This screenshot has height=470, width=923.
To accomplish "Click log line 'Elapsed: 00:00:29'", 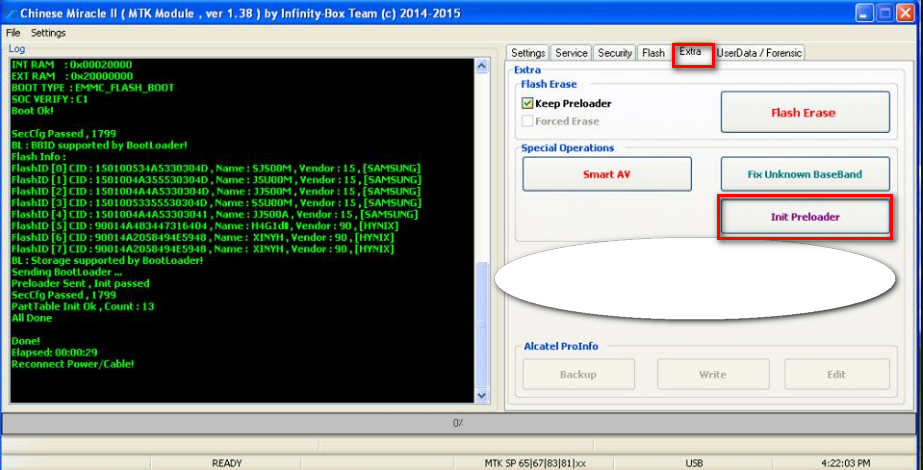I will point(54,353).
